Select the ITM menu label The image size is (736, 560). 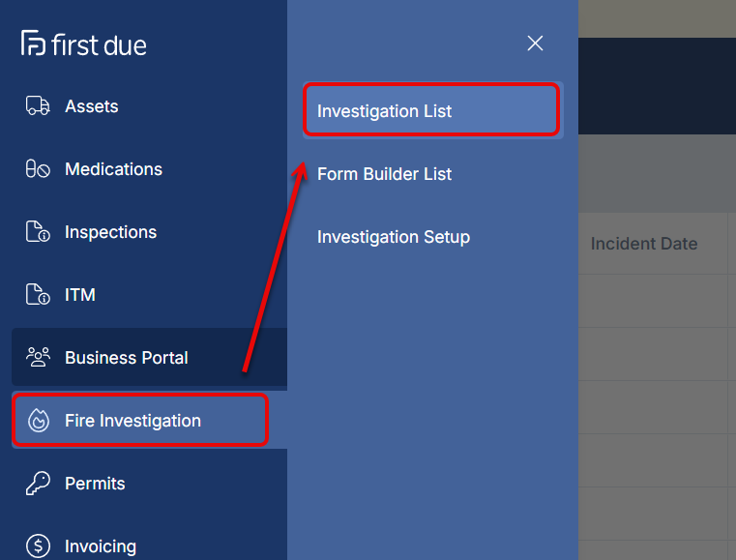[x=80, y=295]
